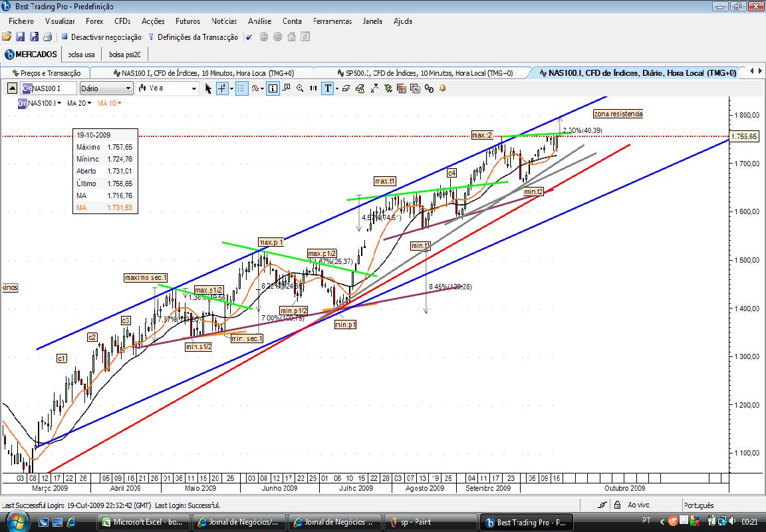Click the data window icon after info button
Screen dimensions: 766x532
click(287, 88)
